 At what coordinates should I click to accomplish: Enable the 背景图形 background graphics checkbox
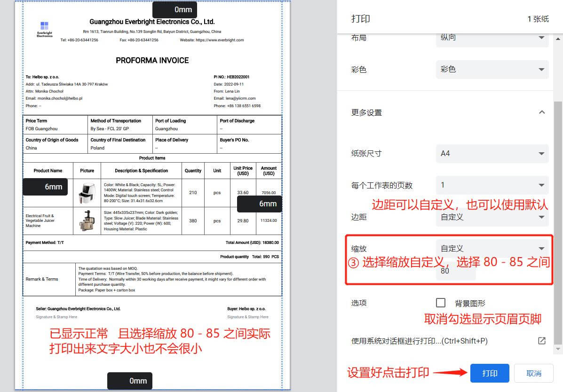441,303
